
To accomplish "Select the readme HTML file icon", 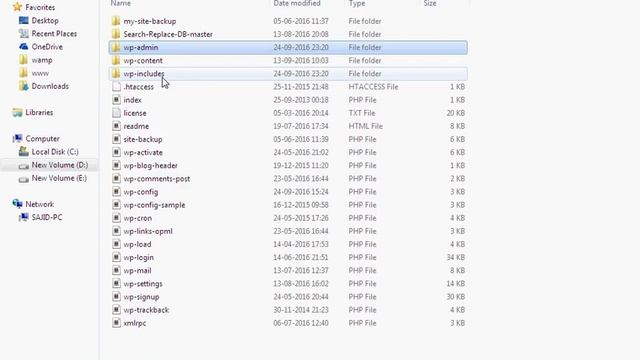I will point(116,126).
